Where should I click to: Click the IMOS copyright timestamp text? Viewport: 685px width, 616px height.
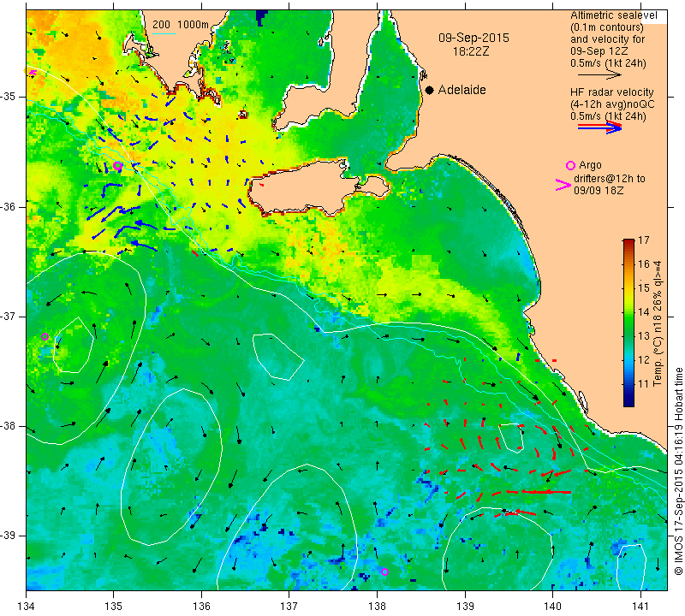pos(678,471)
